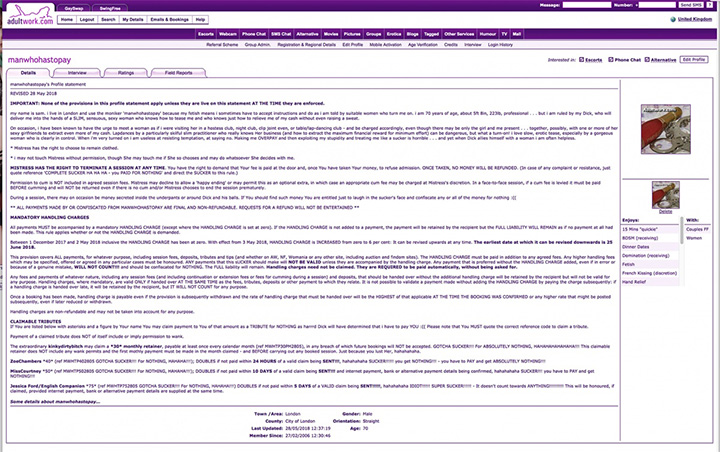This screenshot has height=452, width=720.
Task: Open the Other Services menu item
Action: click(x=459, y=34)
